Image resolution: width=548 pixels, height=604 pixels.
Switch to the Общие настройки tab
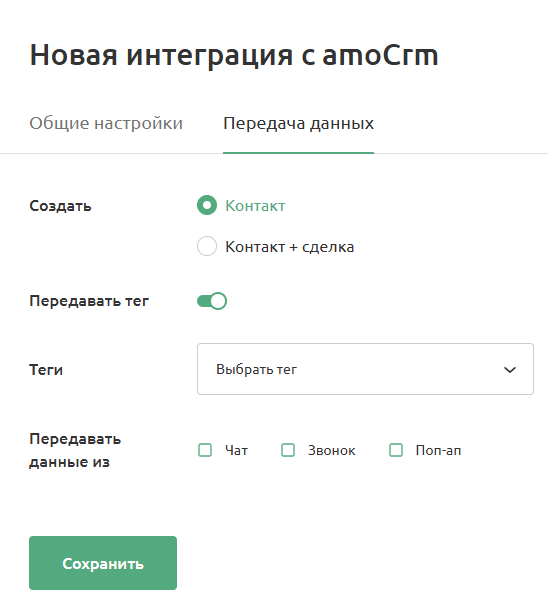(106, 123)
